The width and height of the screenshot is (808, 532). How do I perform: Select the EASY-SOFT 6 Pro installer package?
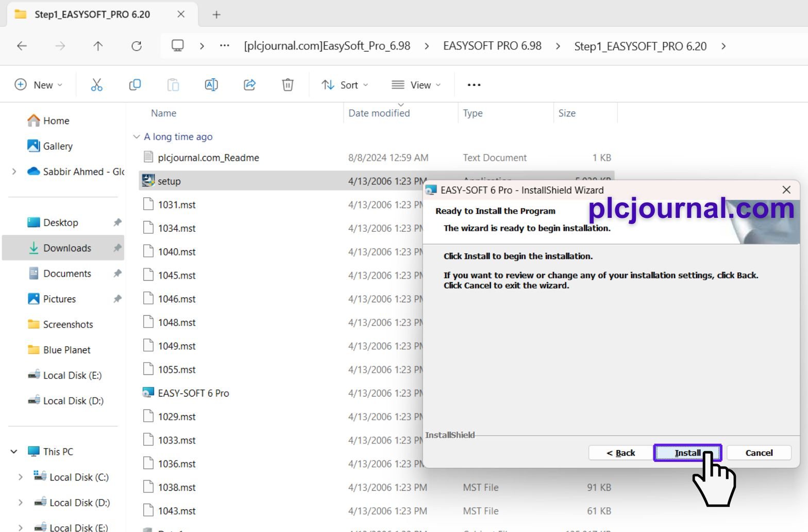tap(193, 393)
